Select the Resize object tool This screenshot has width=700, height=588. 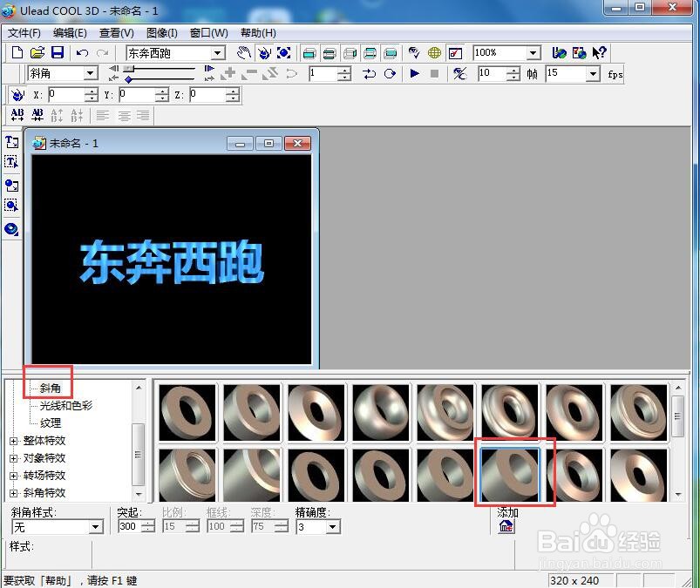(284, 53)
